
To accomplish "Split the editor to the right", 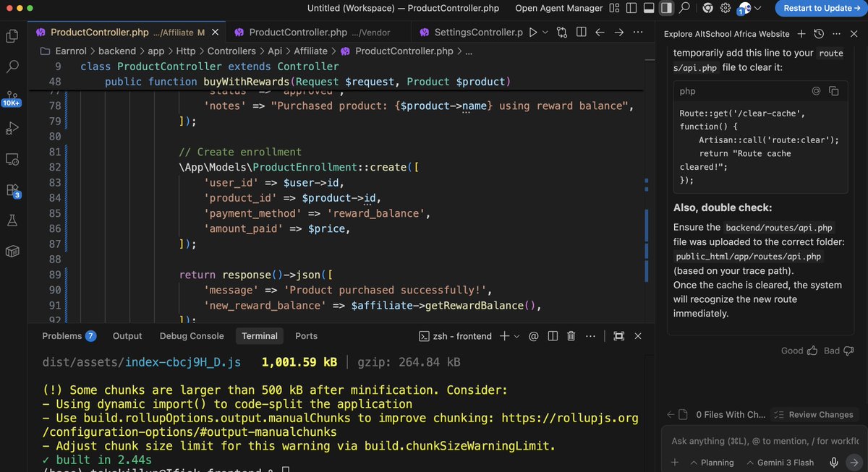I will [x=581, y=33].
